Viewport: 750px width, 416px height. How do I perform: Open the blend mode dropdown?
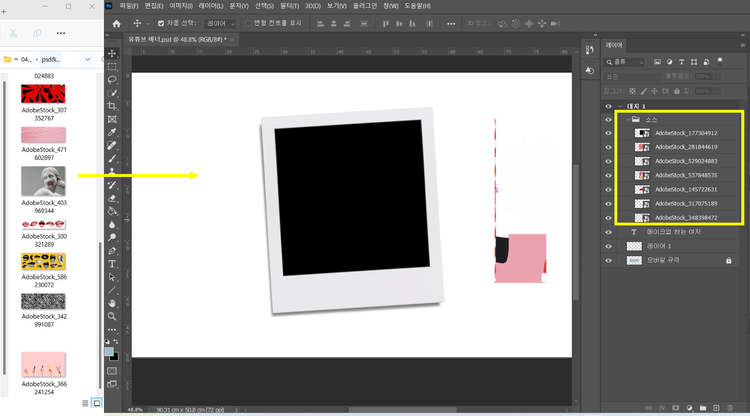tap(631, 77)
